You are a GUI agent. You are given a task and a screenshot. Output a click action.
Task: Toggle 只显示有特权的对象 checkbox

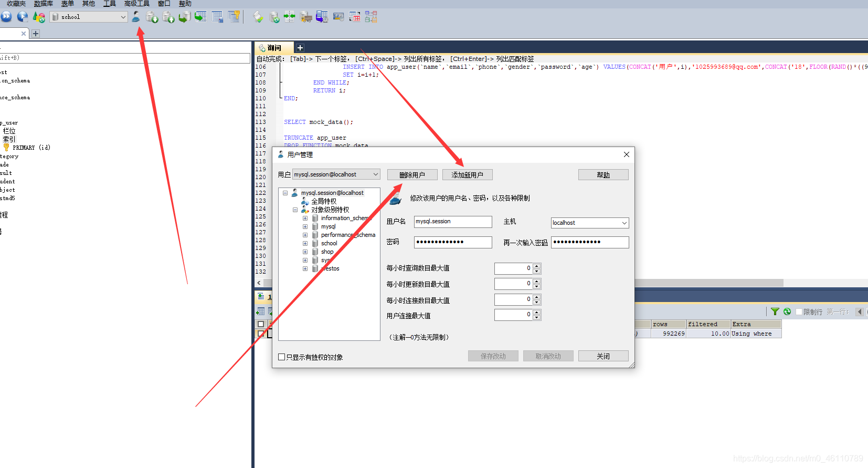tap(281, 357)
